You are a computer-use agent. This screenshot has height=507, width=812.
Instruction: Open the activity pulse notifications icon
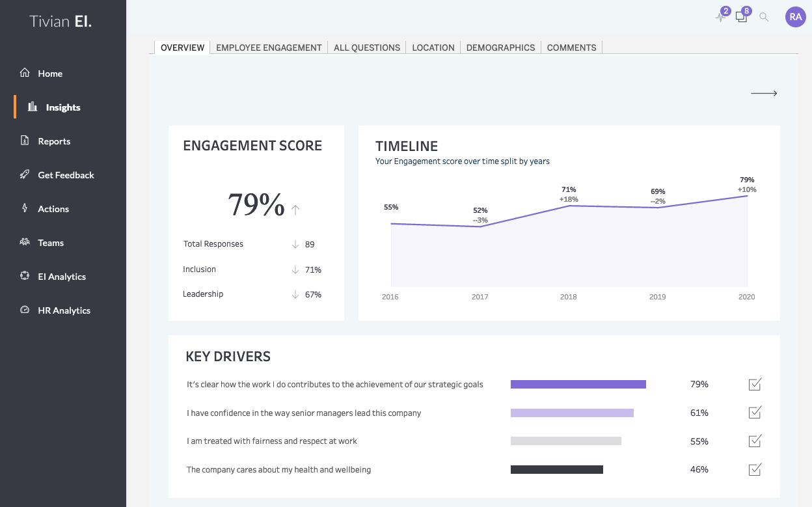(720, 18)
